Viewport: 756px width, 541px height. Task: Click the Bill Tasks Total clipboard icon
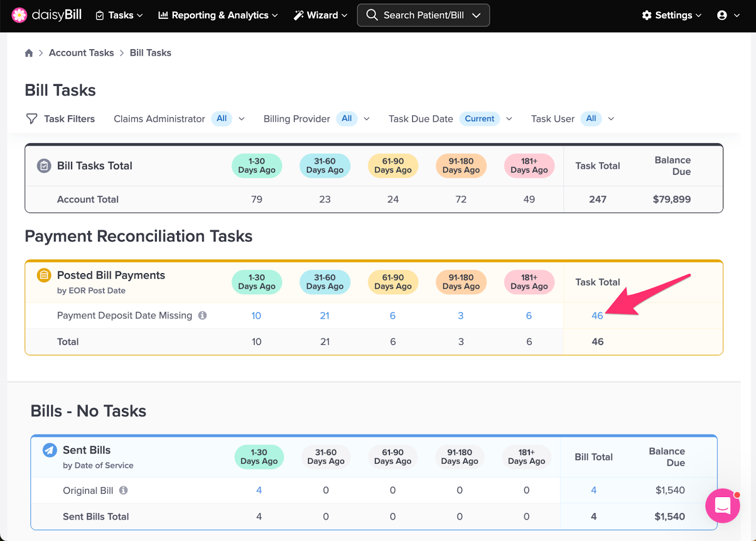tap(44, 166)
